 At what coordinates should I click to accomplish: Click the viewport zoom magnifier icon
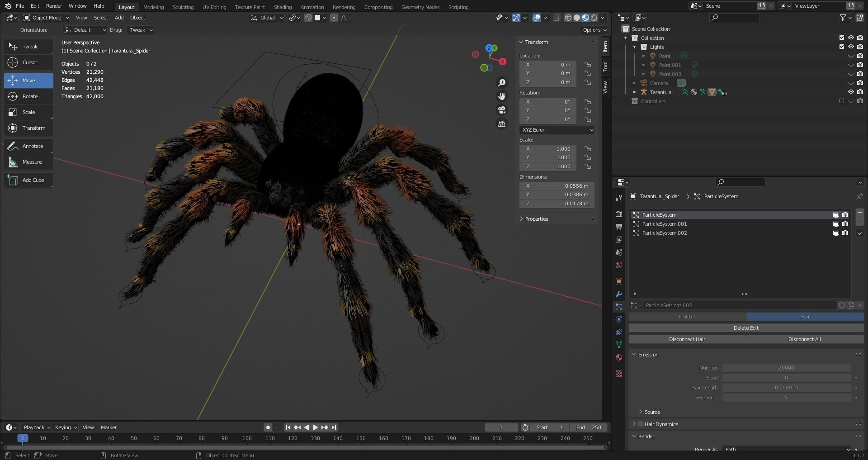point(502,83)
